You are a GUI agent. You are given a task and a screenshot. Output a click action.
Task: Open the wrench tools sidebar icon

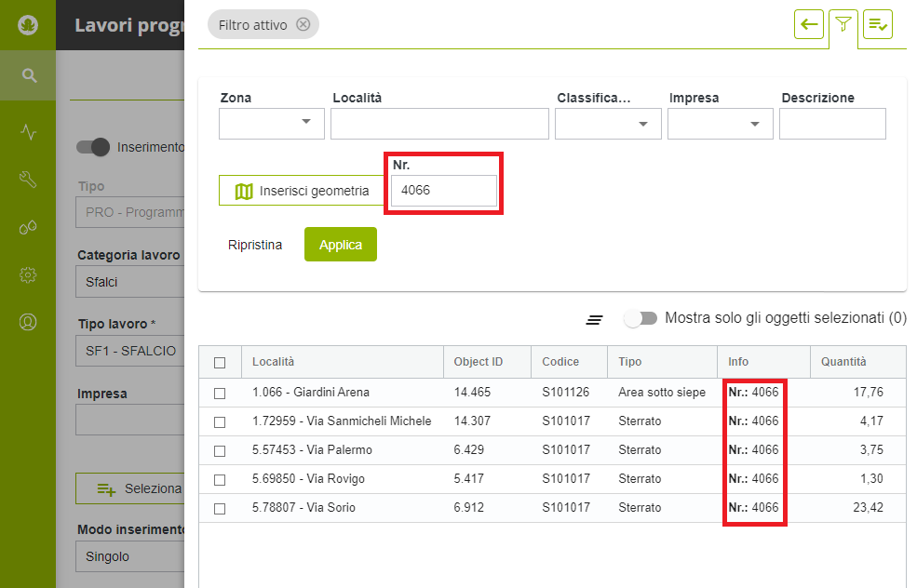click(29, 180)
